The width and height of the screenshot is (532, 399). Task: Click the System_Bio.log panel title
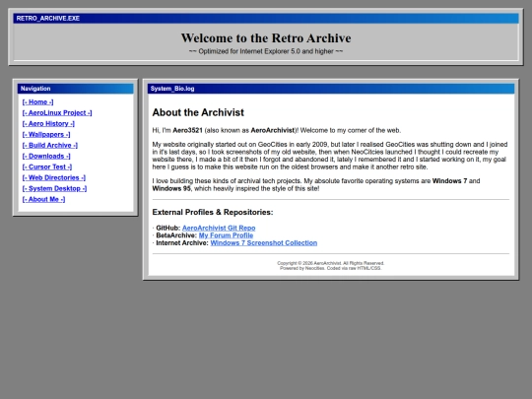coord(172,89)
